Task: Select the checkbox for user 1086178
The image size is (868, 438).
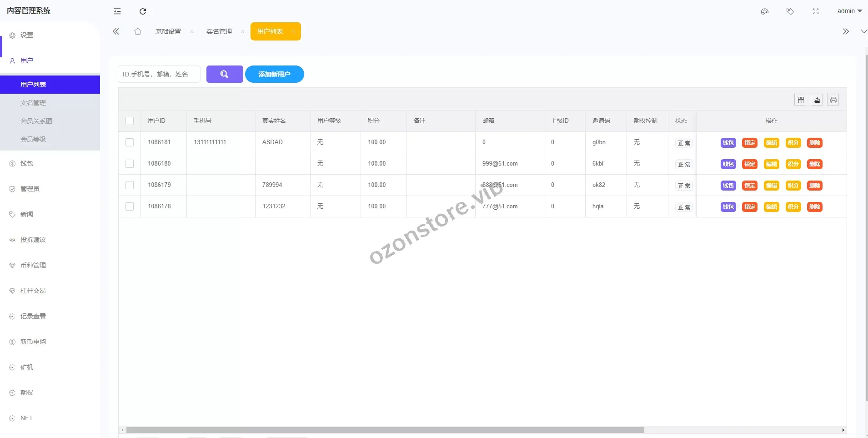Action: pos(130,206)
